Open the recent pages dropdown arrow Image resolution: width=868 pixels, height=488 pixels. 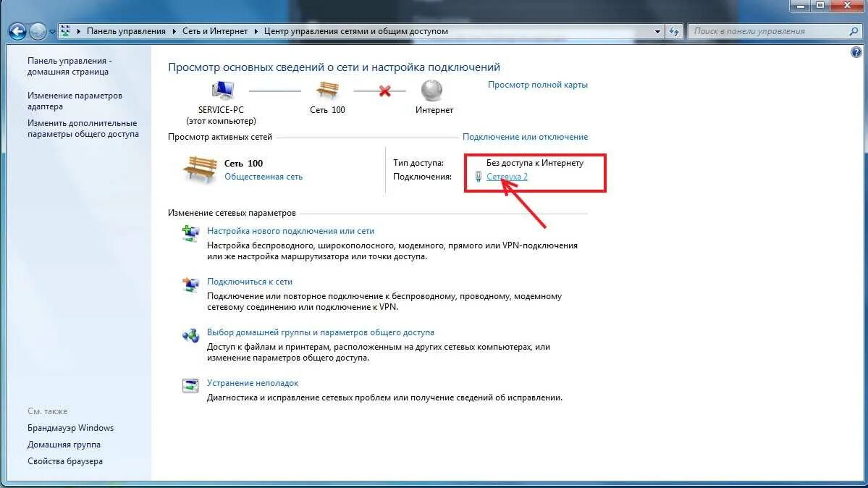coord(52,32)
